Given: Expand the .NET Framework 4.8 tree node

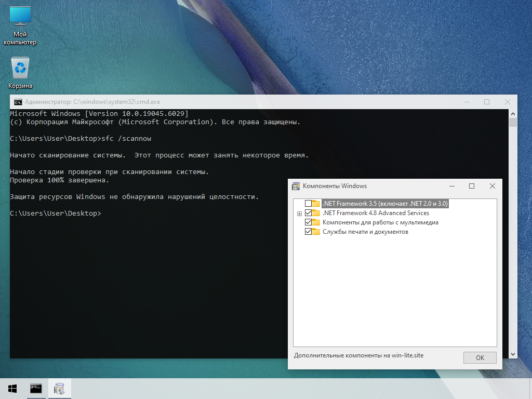Looking at the screenshot, I should (x=299, y=214).
